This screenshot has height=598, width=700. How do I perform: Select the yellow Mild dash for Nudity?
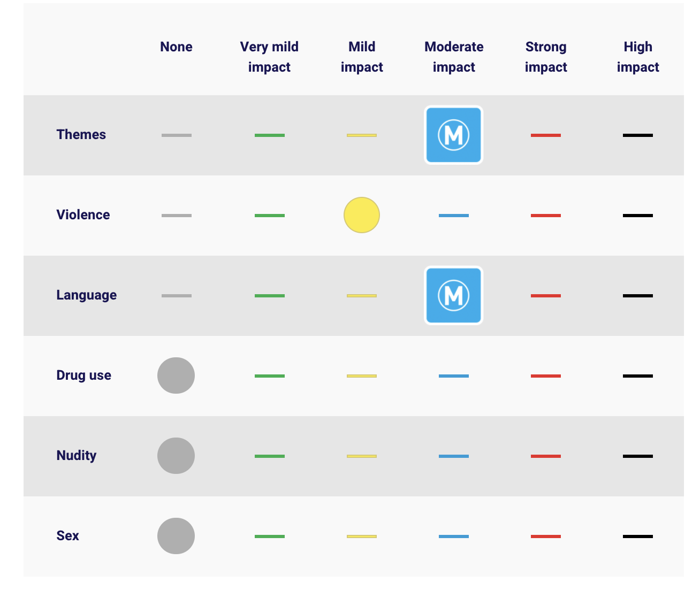coord(362,456)
